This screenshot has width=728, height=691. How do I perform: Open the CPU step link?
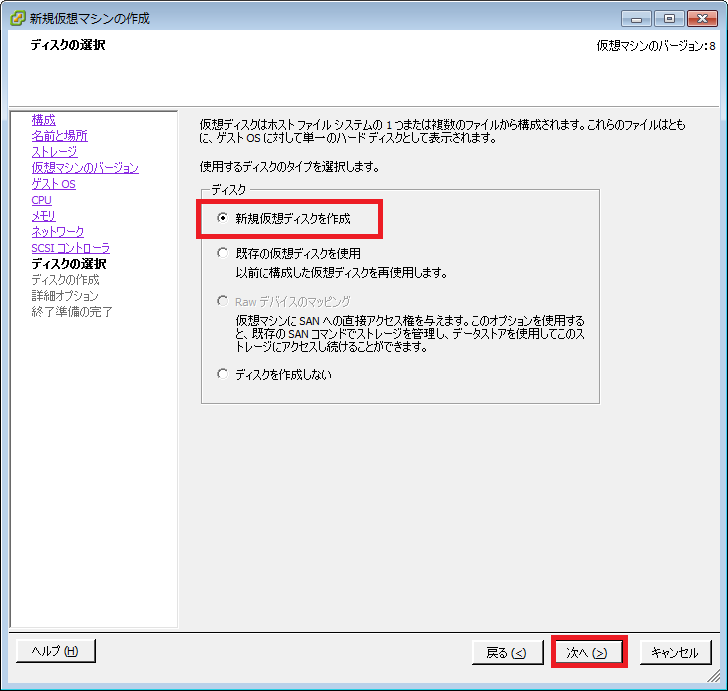[41, 200]
